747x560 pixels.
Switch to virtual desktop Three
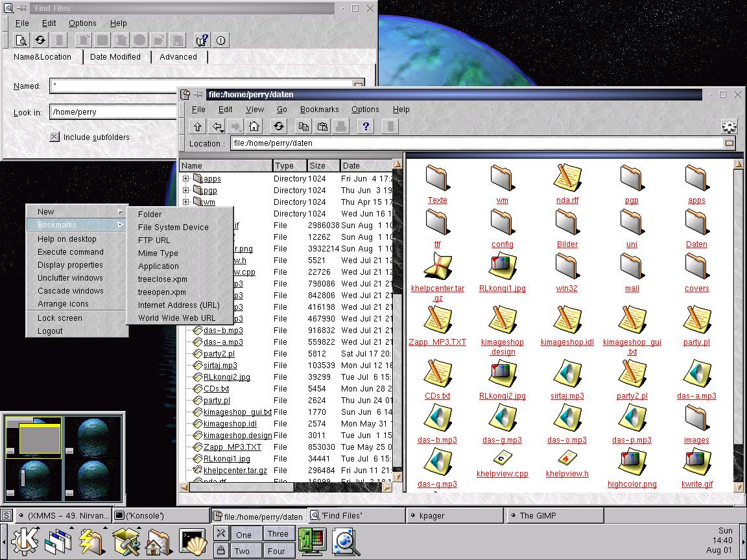click(x=278, y=534)
